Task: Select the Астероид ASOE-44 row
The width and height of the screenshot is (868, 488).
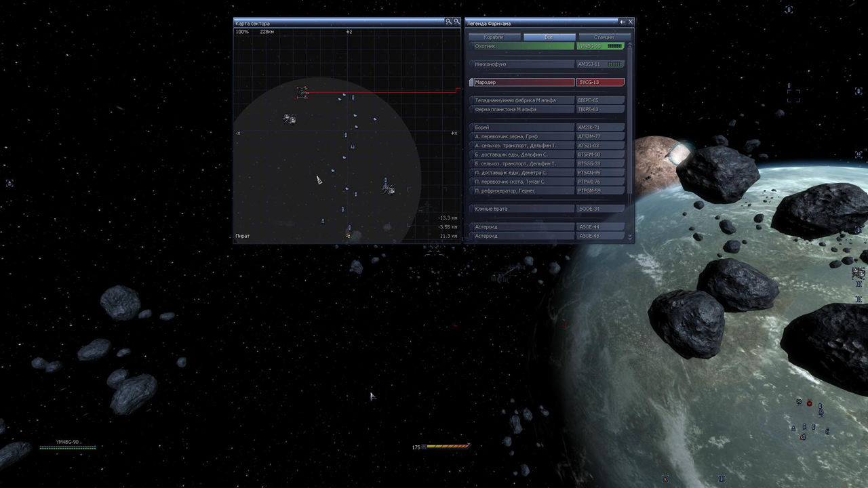Action: point(547,227)
